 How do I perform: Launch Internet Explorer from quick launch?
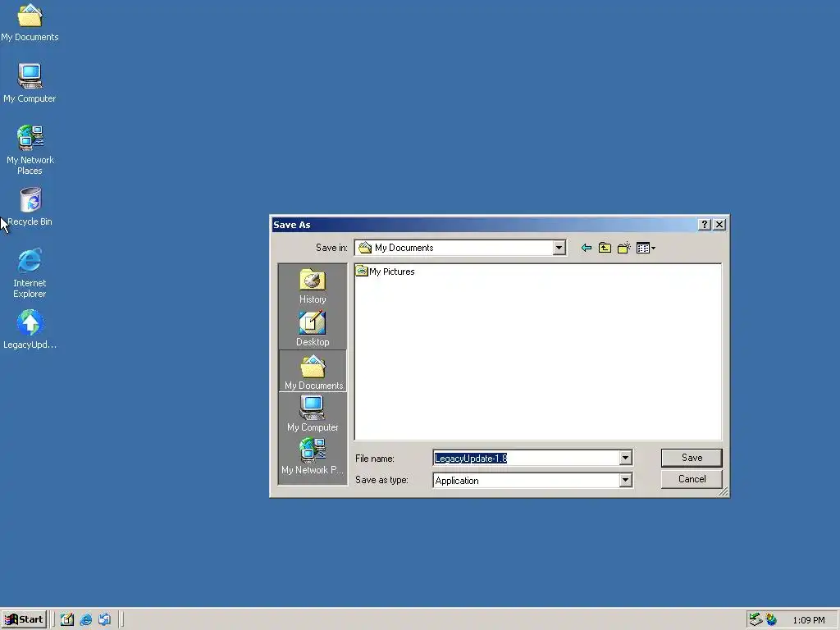[x=85, y=620]
